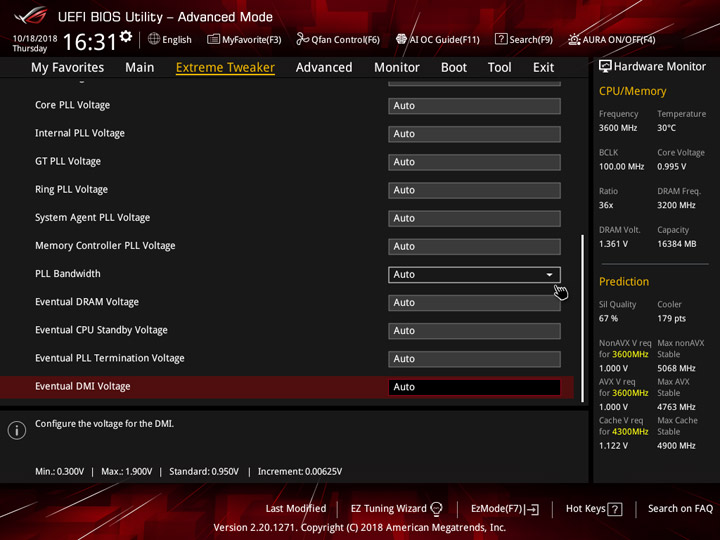Click Eventual CPU Standby Voltage field
The width and height of the screenshot is (720, 540).
pyautogui.click(x=474, y=331)
